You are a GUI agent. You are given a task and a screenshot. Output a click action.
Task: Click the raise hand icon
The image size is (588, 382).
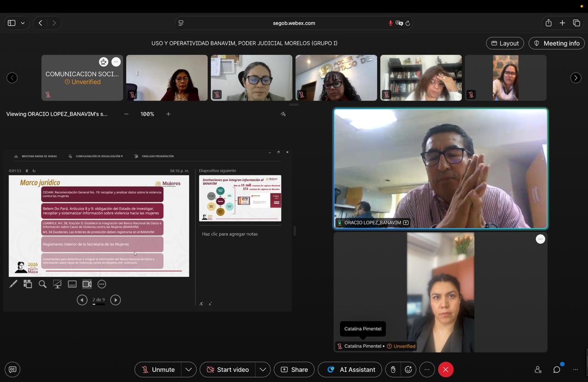pos(393,370)
